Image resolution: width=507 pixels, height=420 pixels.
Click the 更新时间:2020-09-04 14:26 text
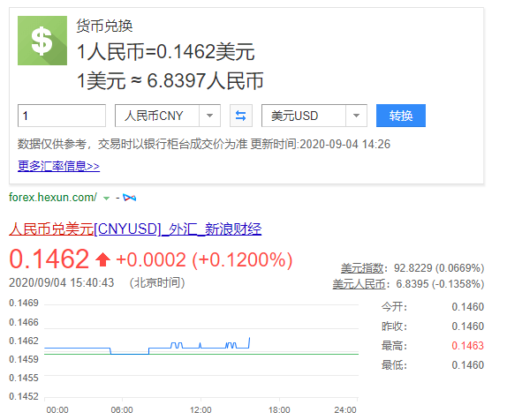(321, 144)
